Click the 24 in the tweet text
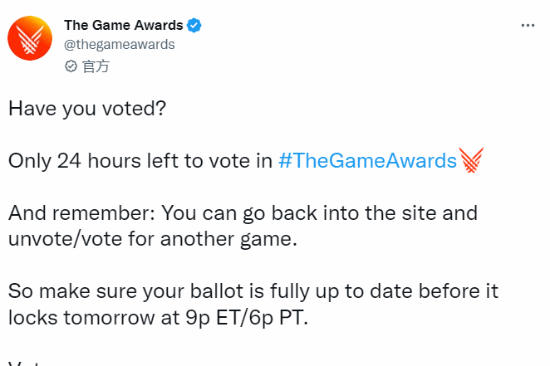This screenshot has height=366, width=550. [69, 161]
